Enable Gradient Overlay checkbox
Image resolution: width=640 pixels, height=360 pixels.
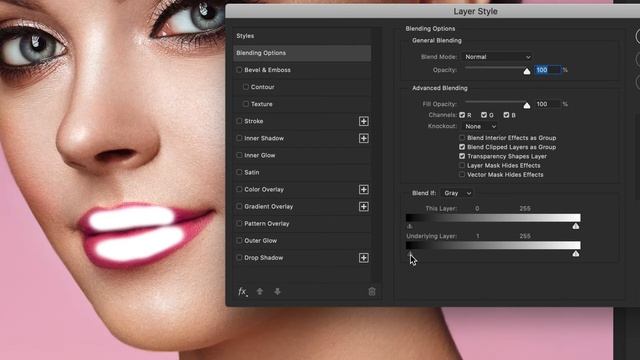coord(239,207)
